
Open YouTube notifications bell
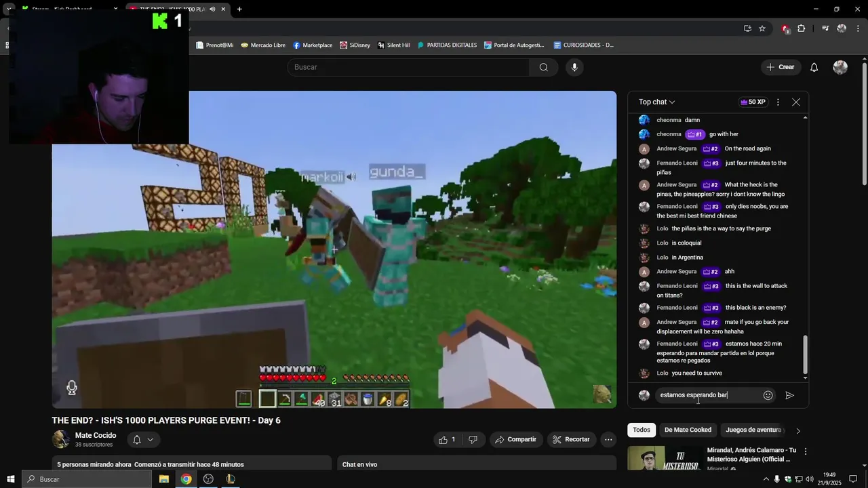(x=814, y=67)
